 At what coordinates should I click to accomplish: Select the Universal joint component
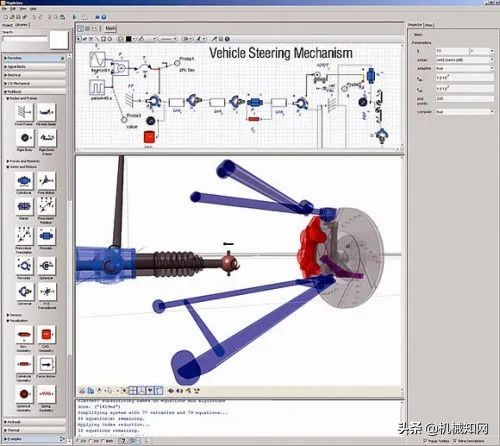point(24,291)
